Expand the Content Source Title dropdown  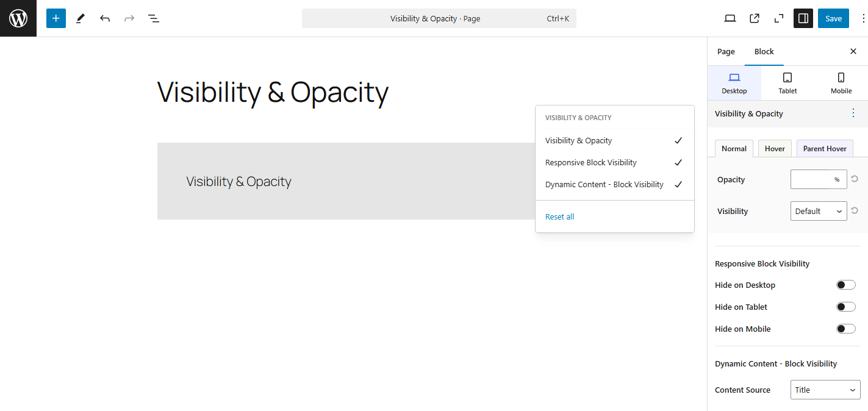click(x=825, y=390)
